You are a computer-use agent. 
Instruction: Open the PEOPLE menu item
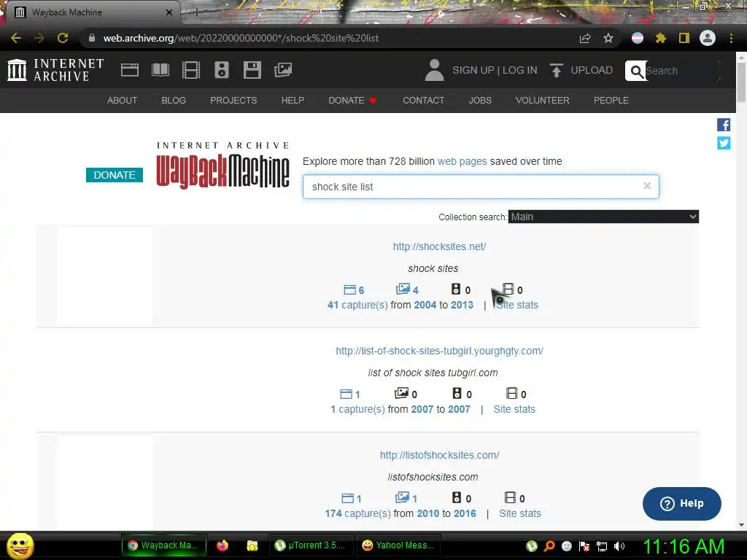pyautogui.click(x=611, y=101)
